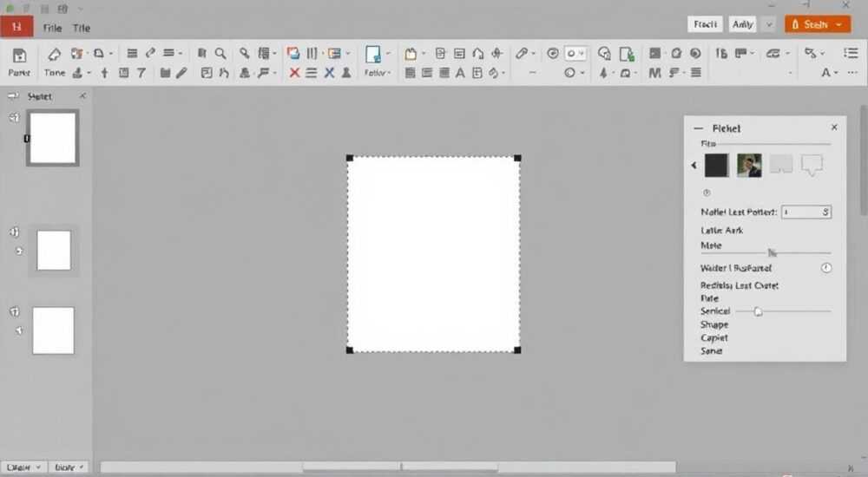Close the Sliulet slide panel
The height and width of the screenshot is (477, 868).
point(82,95)
